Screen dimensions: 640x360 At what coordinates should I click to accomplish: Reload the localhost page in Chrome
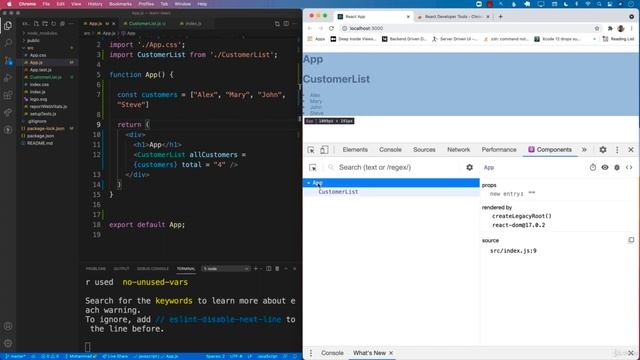pos(331,28)
